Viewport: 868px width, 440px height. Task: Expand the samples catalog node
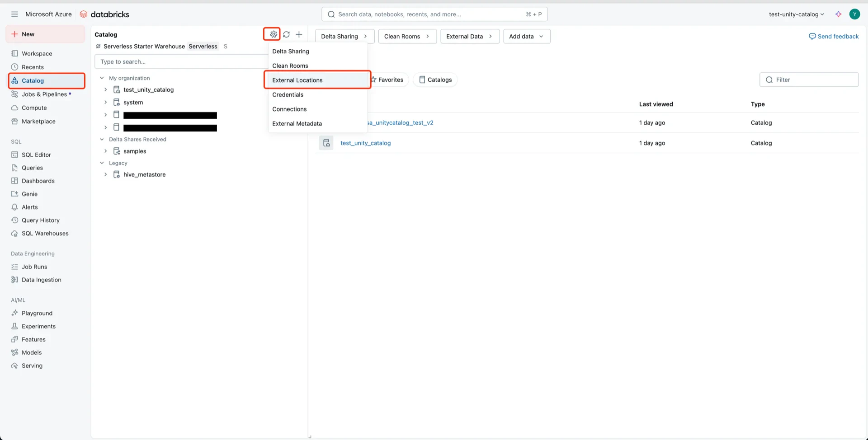coord(105,151)
